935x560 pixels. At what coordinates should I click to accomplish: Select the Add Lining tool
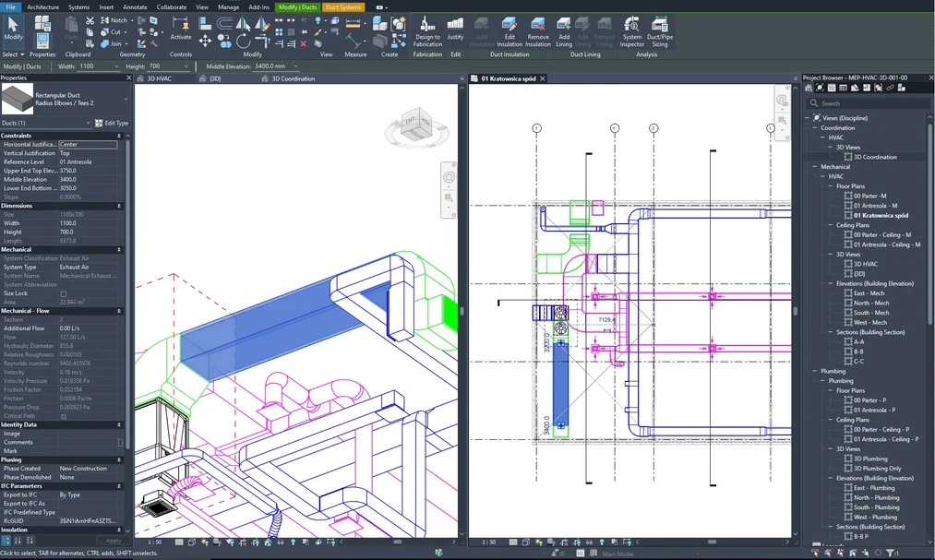(563, 37)
